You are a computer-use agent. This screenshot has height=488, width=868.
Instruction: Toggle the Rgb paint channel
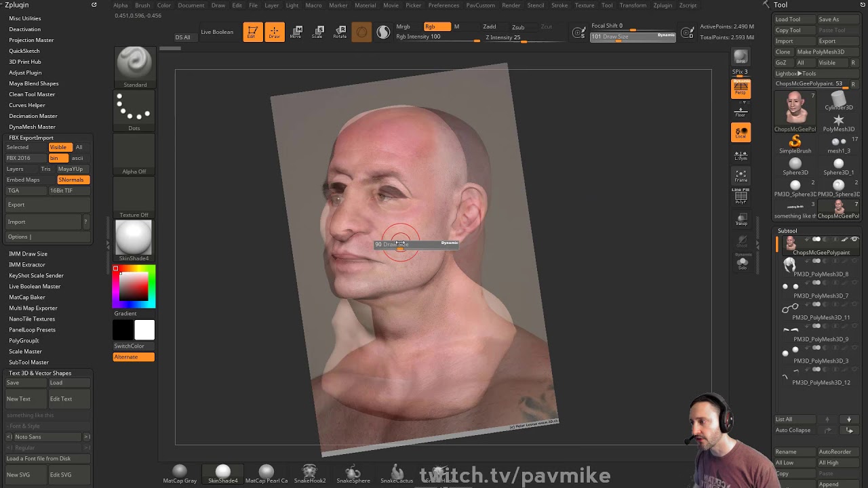pyautogui.click(x=437, y=26)
